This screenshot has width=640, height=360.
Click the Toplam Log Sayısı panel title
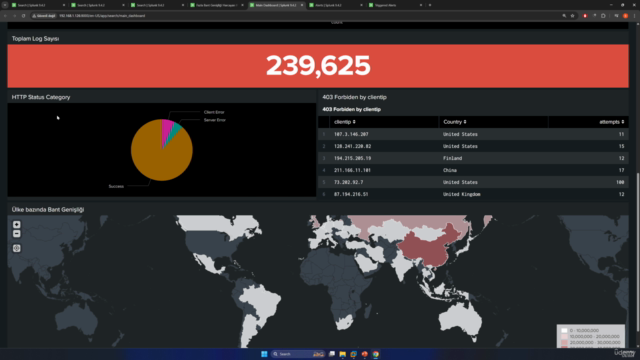click(35, 38)
